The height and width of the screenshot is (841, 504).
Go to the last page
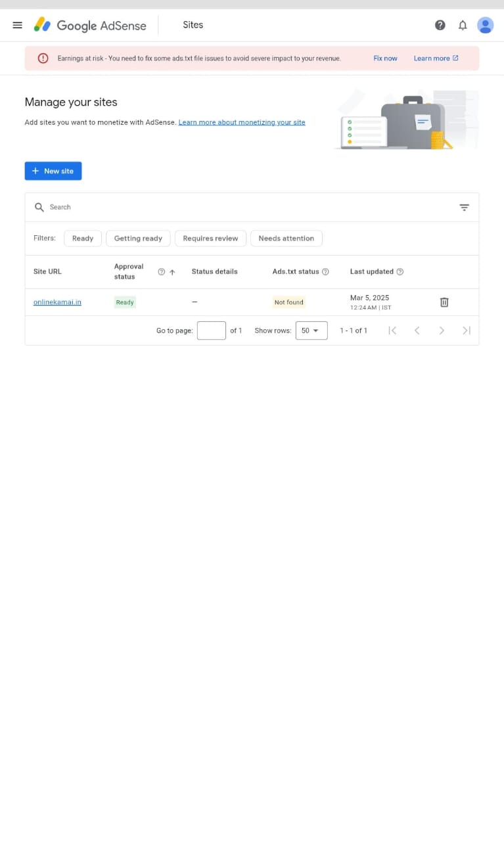467,330
